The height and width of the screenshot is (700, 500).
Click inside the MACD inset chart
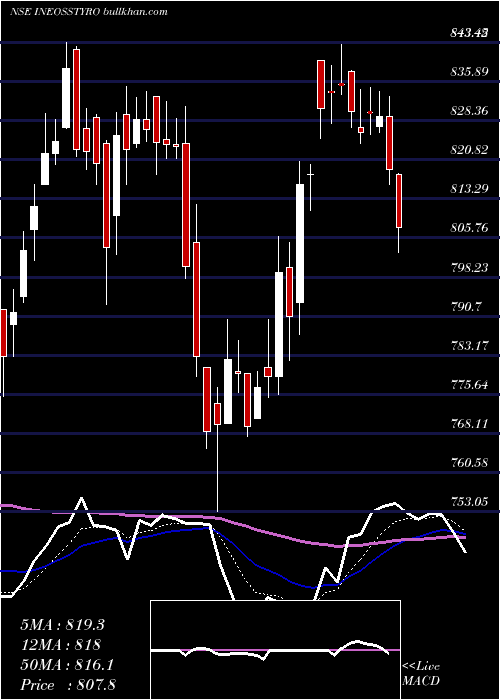coord(275,650)
